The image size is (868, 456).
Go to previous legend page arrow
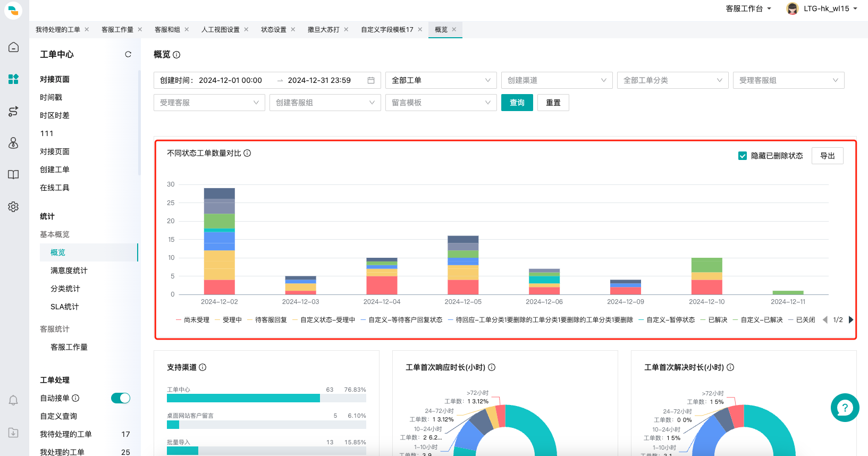(825, 320)
